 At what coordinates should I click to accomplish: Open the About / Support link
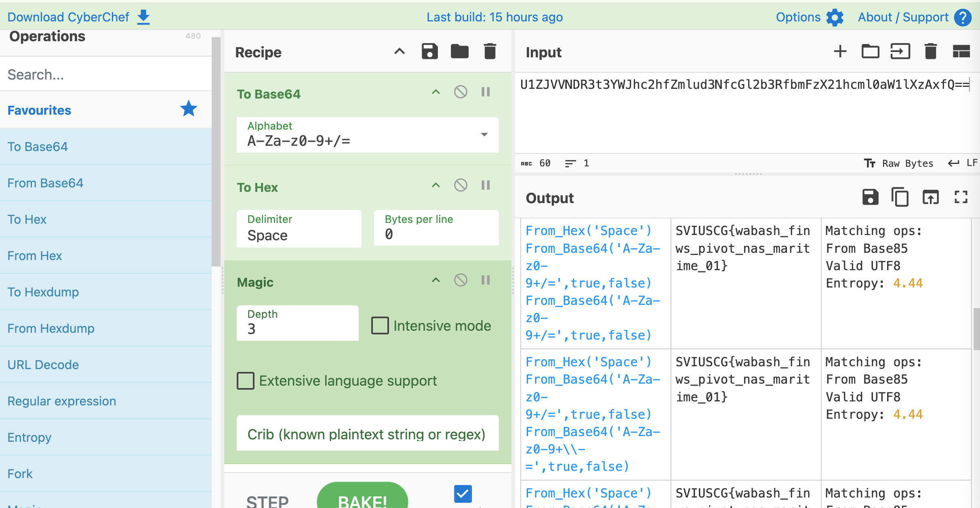(x=903, y=17)
